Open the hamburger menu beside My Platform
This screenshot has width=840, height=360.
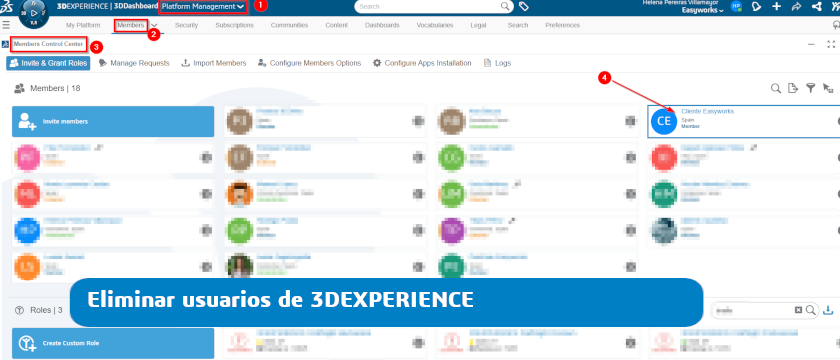pos(6,25)
